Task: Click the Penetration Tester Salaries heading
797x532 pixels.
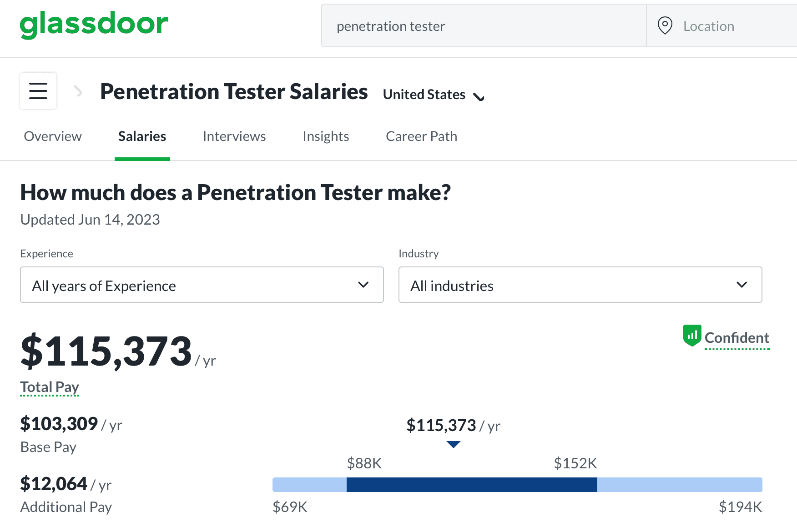Action: click(234, 92)
